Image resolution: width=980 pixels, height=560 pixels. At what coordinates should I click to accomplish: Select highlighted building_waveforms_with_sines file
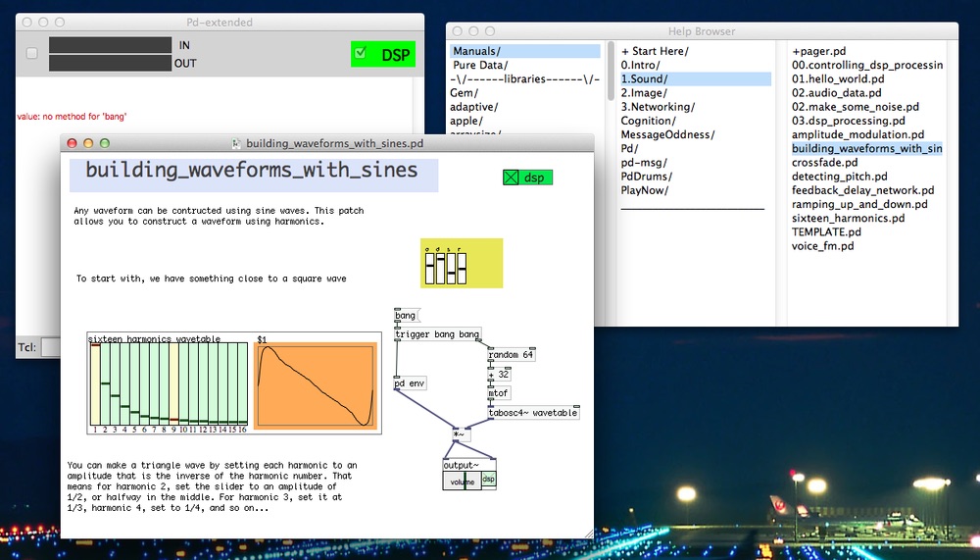pos(867,148)
